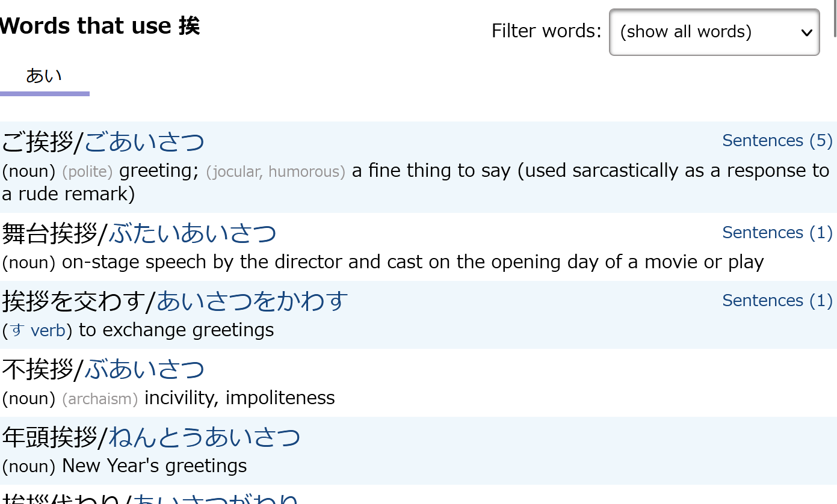Click the kanji headword 舞台挨拶
Viewport: 837px width, 504px height.
(49, 234)
